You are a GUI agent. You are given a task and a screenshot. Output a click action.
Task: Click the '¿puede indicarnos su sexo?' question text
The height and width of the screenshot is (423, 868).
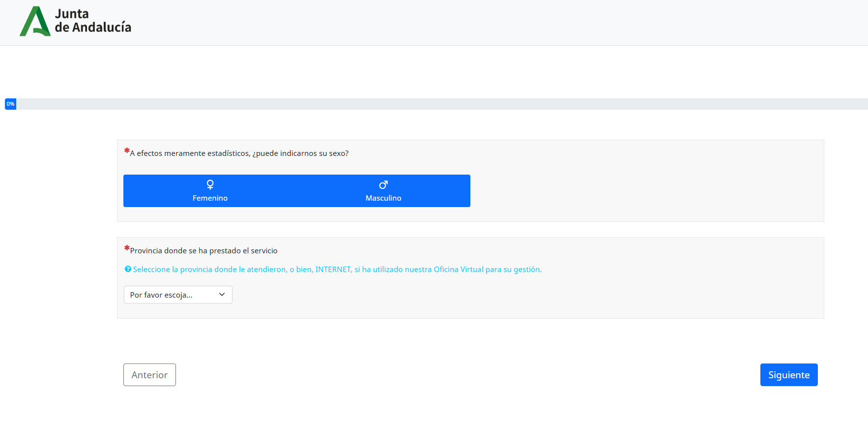point(239,153)
